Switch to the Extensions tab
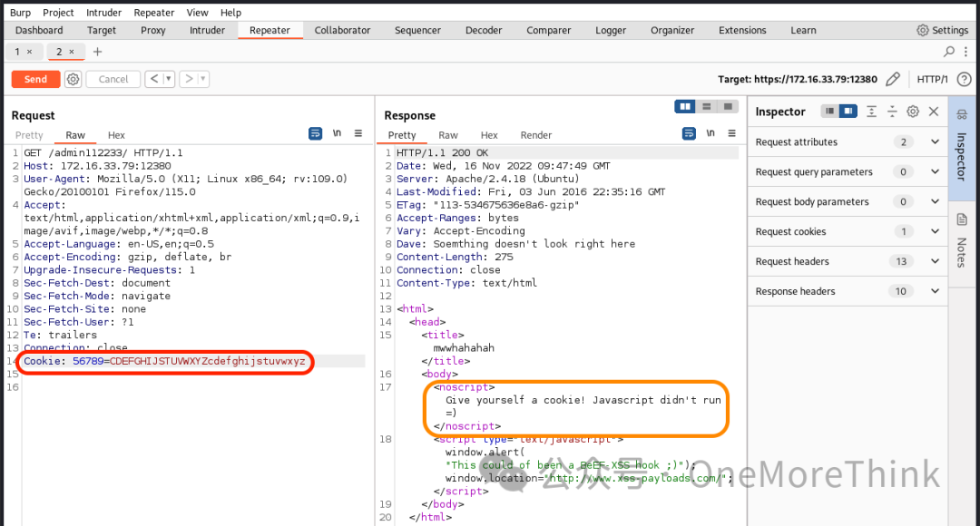 pyautogui.click(x=742, y=30)
